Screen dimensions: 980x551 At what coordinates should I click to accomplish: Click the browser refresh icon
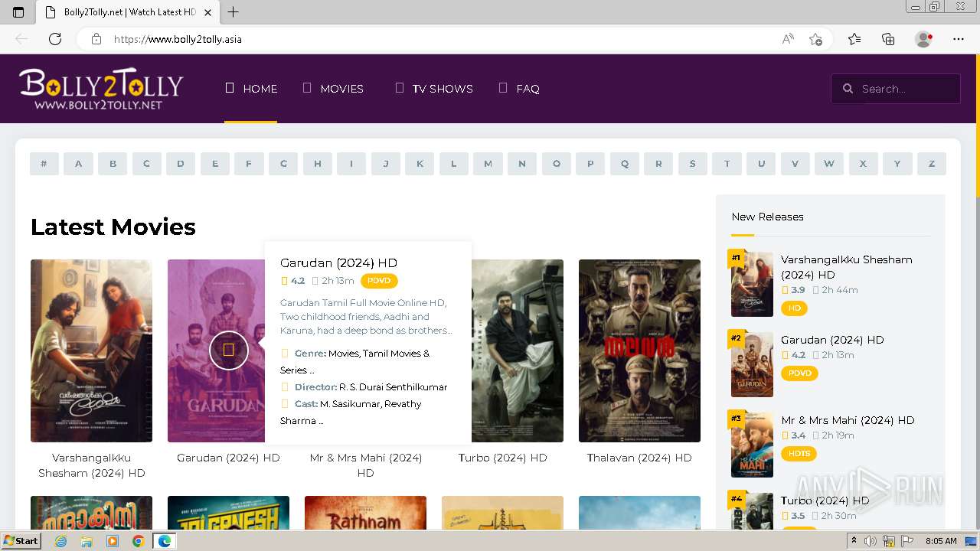click(55, 39)
